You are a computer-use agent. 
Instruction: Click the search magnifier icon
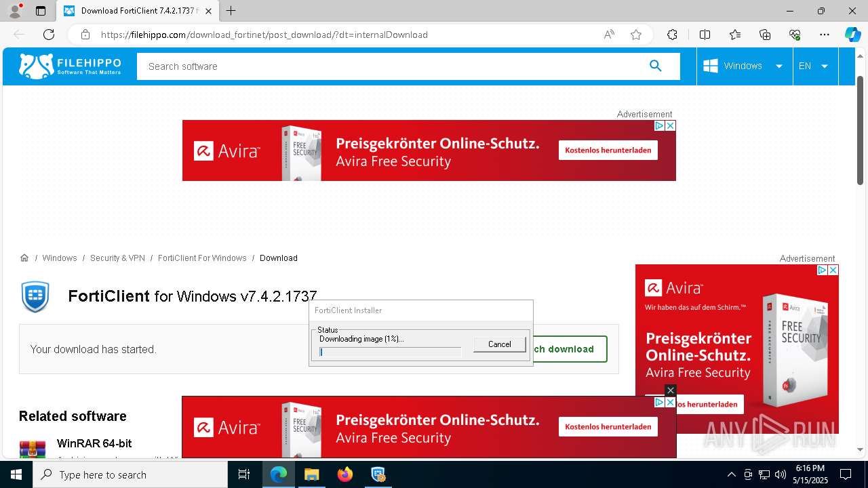tap(655, 66)
